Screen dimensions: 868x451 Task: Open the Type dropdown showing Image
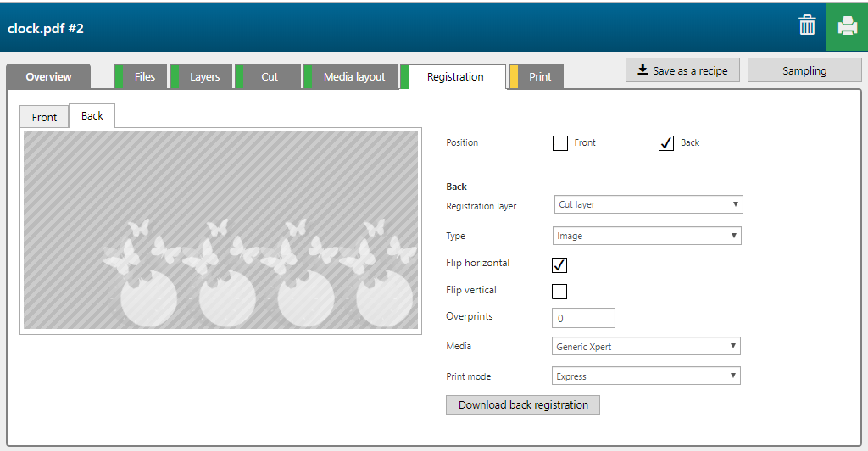click(x=647, y=236)
